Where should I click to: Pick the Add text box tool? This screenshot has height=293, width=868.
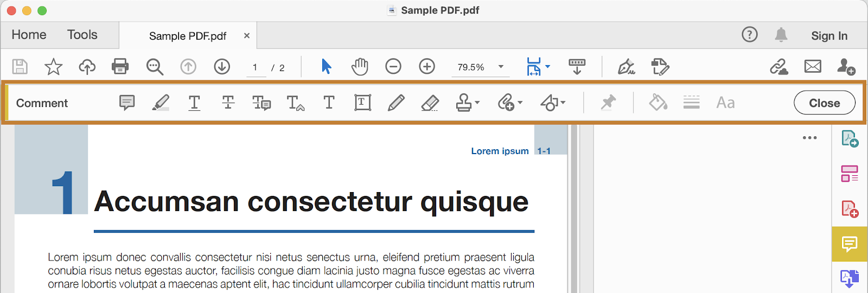362,103
